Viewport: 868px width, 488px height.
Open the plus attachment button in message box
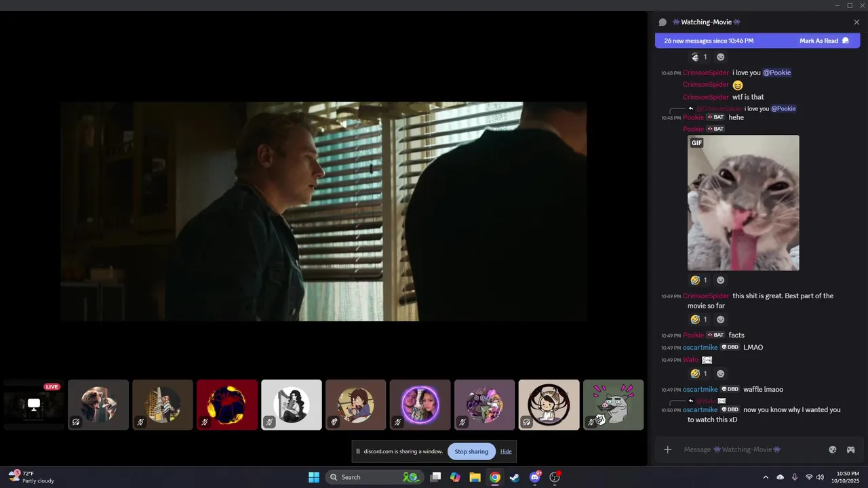667,449
